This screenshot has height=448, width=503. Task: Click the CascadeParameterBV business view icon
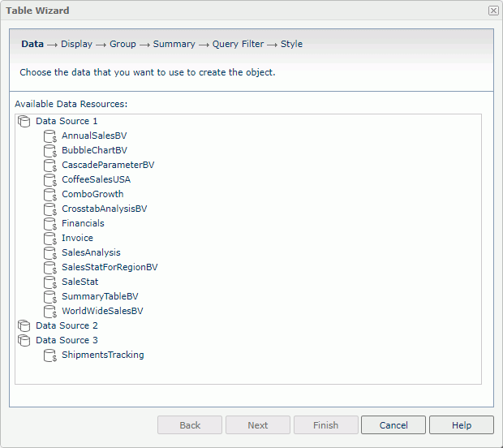point(50,166)
